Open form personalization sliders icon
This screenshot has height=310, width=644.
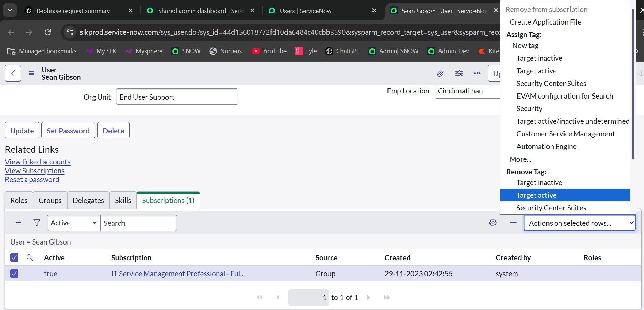(x=459, y=73)
